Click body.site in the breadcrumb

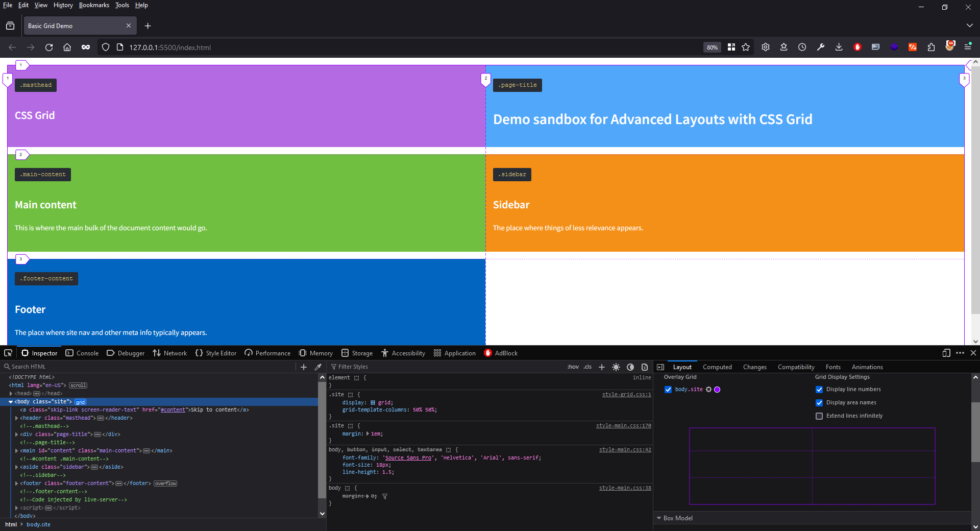38,524
